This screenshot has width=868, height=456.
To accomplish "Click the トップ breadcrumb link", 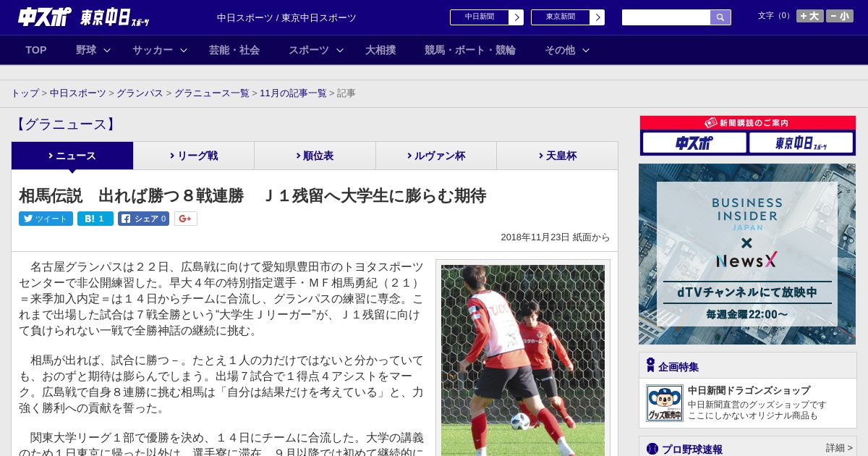I will [25, 93].
